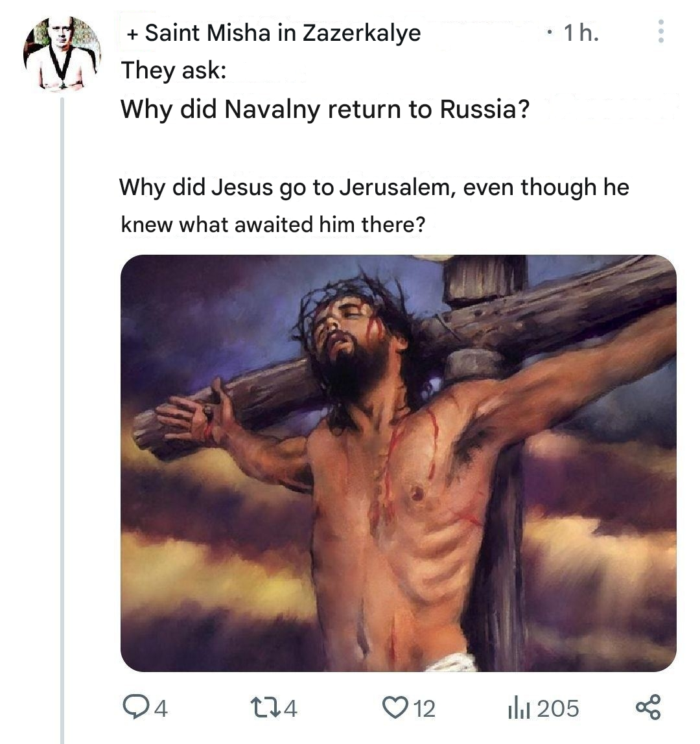Viewport: 700px width, 744px height.
Task: Like the tweet with the heart icon
Action: pyautogui.click(x=394, y=707)
